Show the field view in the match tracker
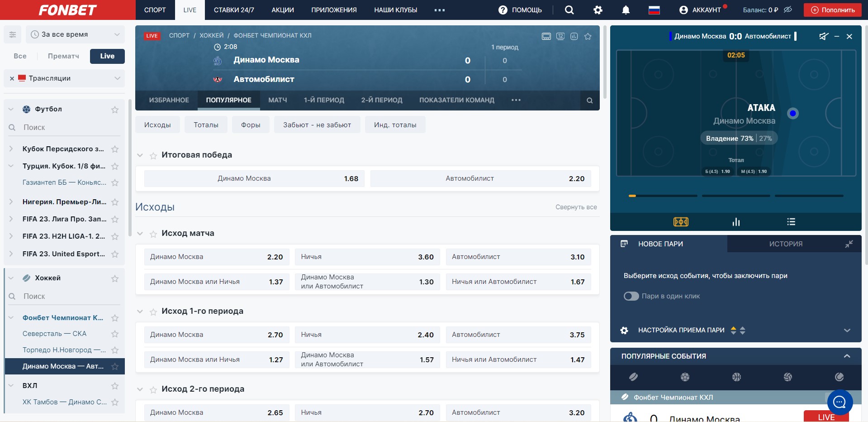The width and height of the screenshot is (868, 422). click(x=681, y=222)
